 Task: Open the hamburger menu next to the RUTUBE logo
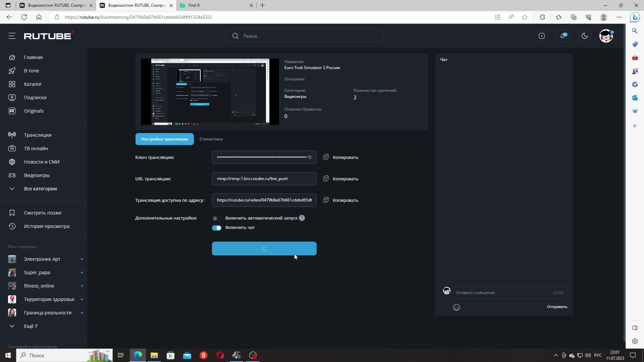[x=12, y=36]
